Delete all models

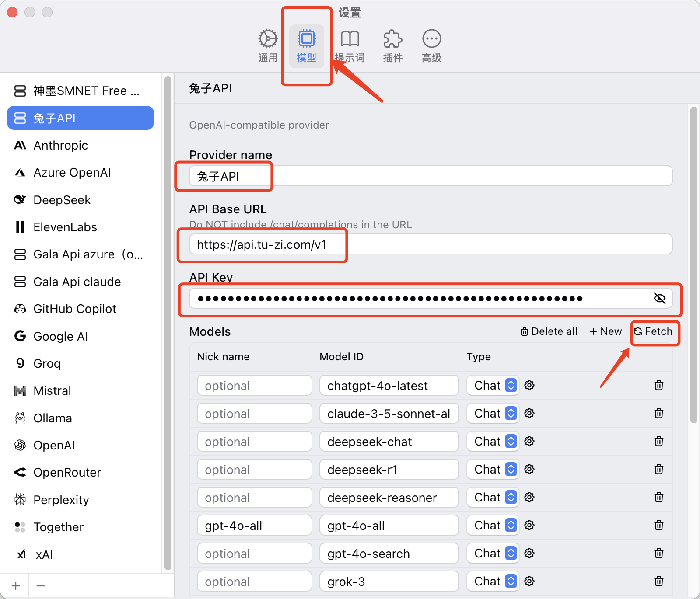tap(549, 331)
